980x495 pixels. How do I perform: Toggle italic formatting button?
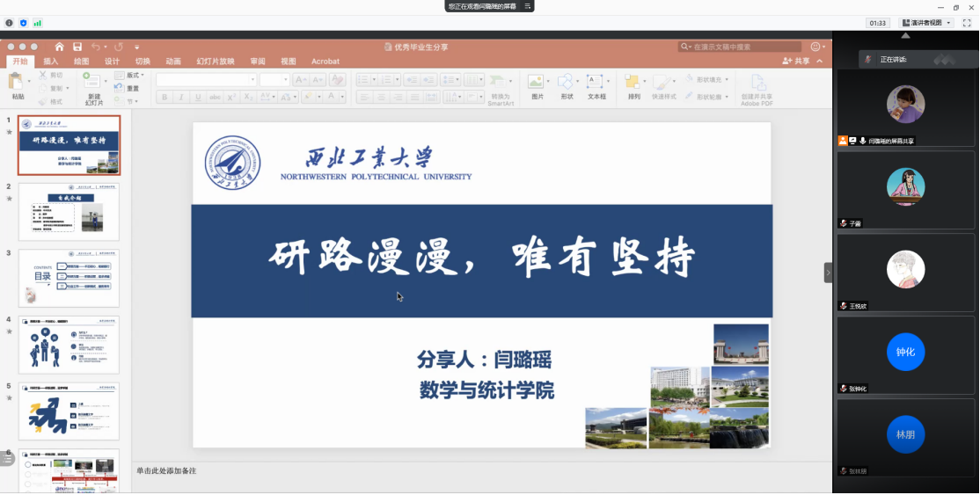(181, 98)
